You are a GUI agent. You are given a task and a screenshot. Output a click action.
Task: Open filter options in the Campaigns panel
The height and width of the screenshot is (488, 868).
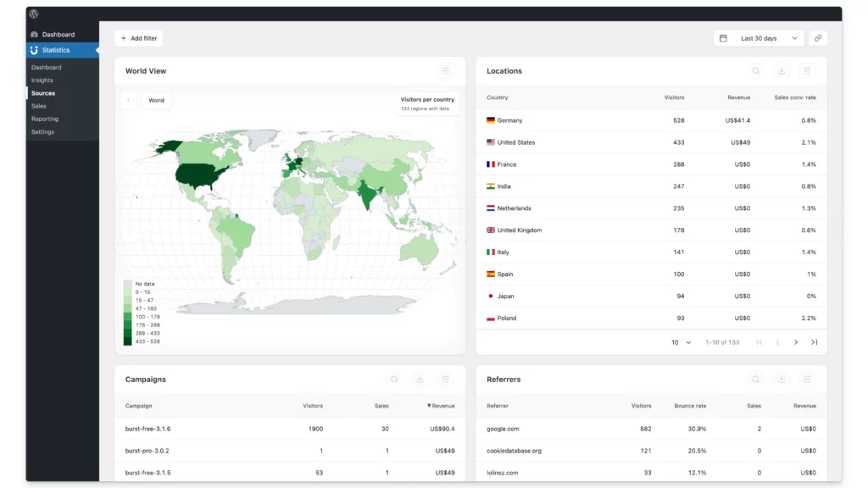click(x=444, y=380)
